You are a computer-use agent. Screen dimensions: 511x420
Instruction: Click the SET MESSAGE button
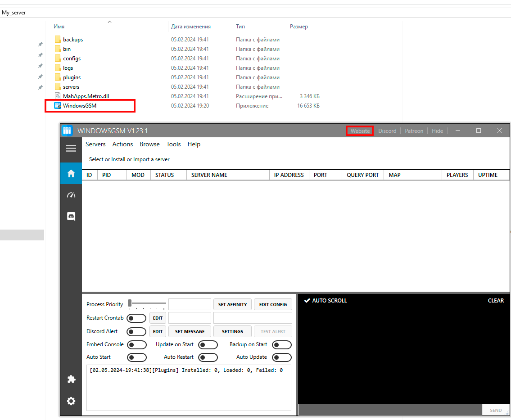coord(190,331)
